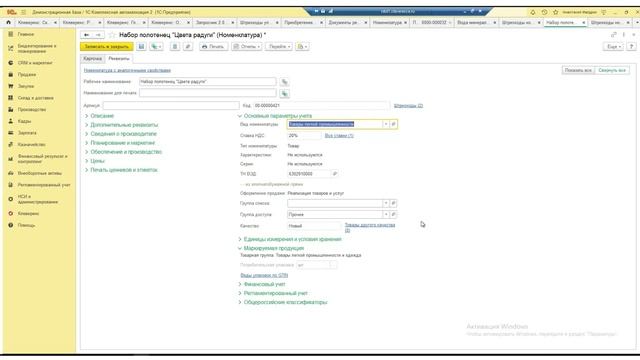Open the Клеверенс section

coord(28,213)
